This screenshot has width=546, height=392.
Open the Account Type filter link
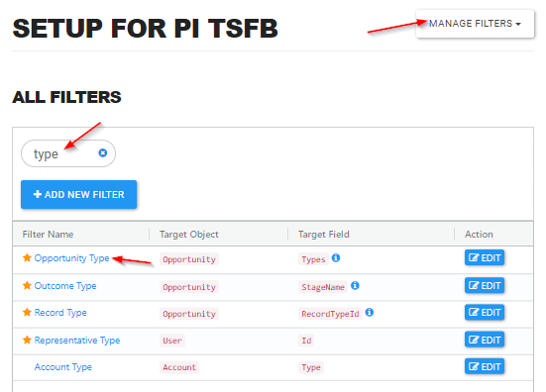pos(63,367)
